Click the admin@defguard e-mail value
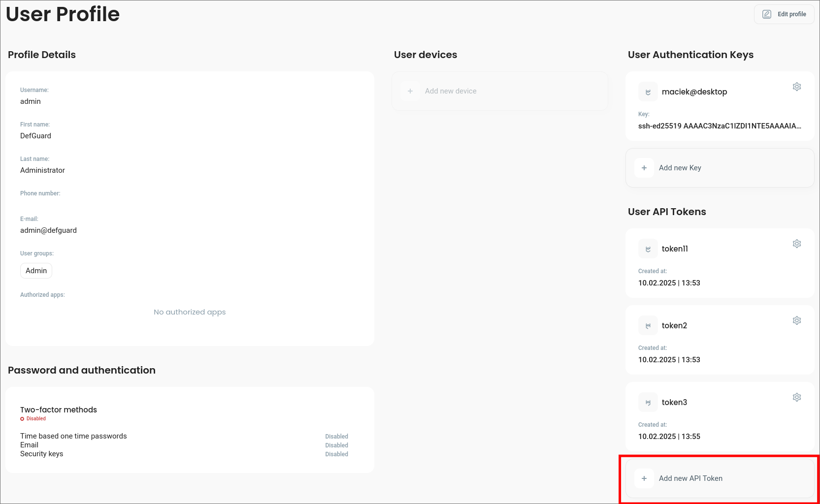 (x=48, y=230)
